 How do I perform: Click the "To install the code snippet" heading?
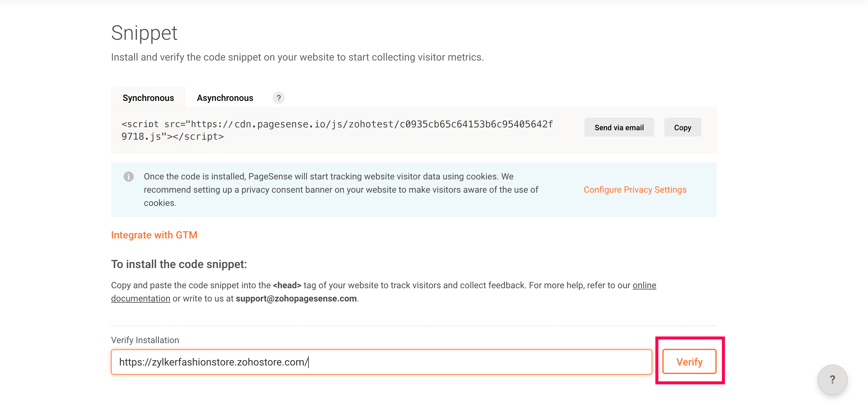(179, 264)
